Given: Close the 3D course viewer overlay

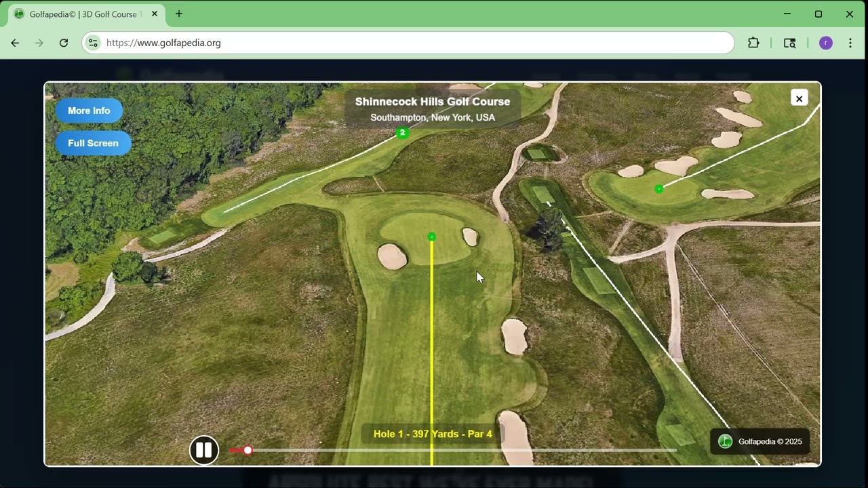Looking at the screenshot, I should click(799, 98).
